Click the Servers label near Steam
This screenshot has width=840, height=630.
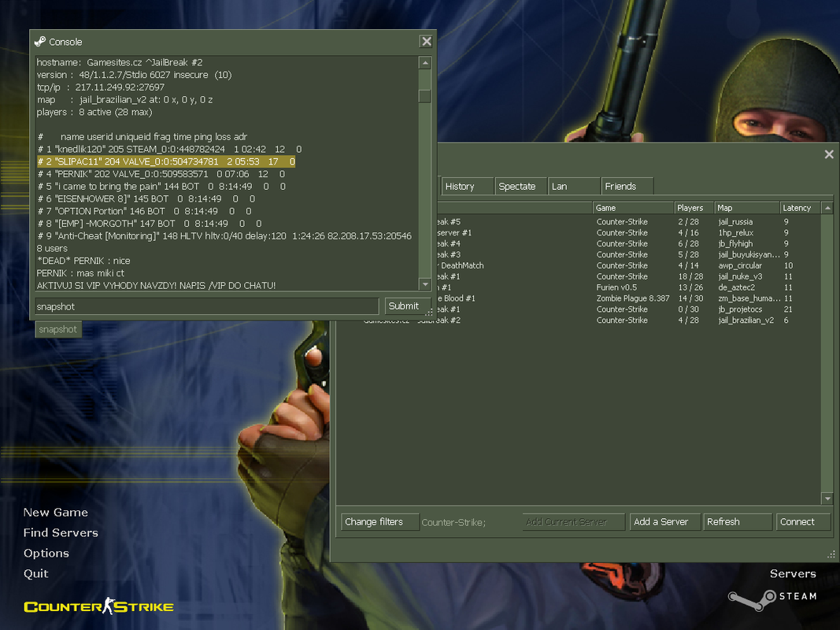click(x=793, y=574)
